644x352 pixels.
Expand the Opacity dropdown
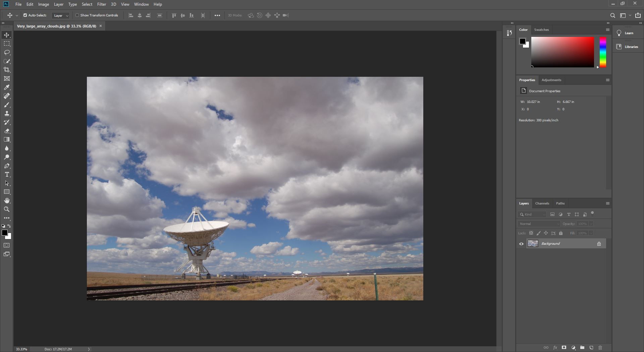(x=591, y=224)
